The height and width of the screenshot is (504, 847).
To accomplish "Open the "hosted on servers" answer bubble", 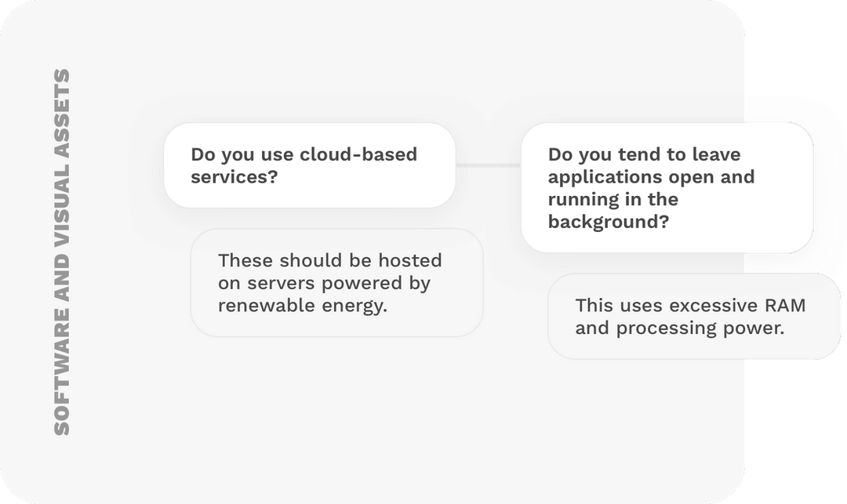I will (336, 283).
